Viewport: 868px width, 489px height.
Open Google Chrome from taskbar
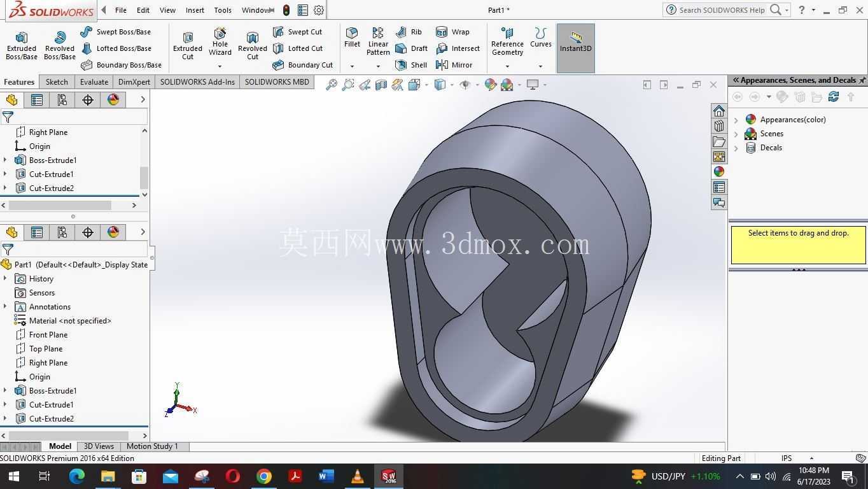point(264,476)
